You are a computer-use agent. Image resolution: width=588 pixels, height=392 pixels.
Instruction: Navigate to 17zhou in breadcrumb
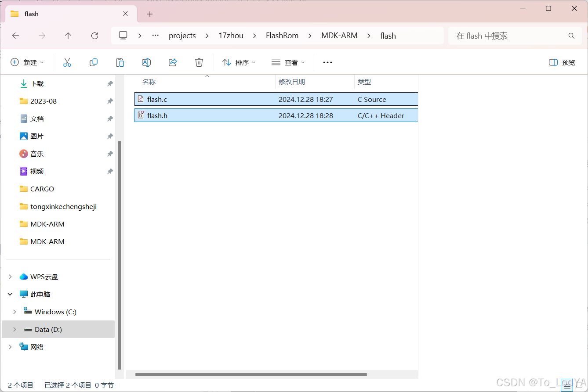231,36
